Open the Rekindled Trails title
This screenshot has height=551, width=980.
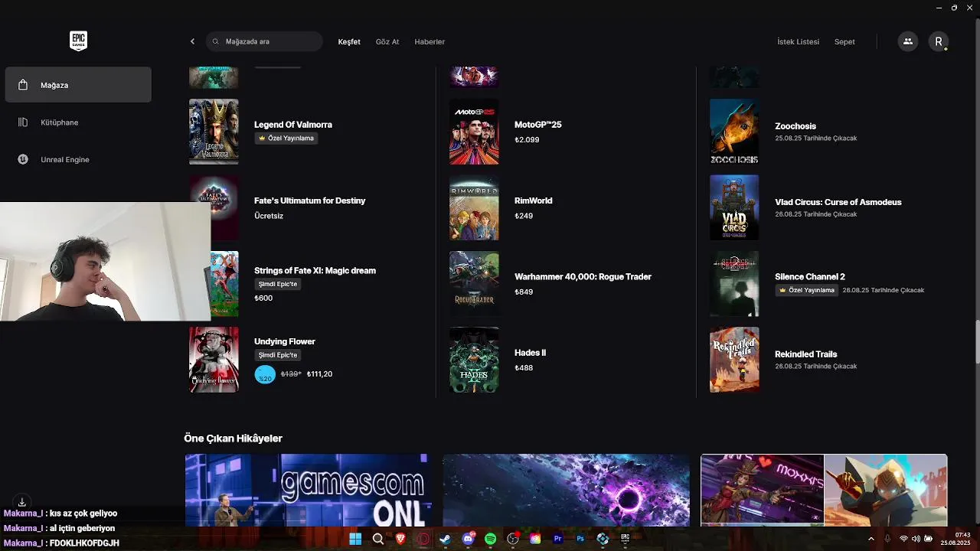pyautogui.click(x=805, y=354)
